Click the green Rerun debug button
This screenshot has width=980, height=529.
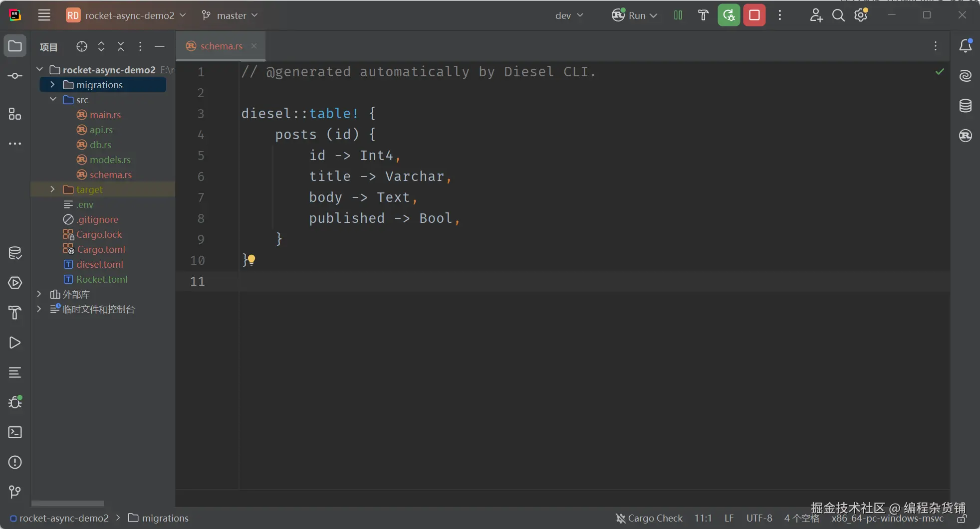(x=729, y=15)
